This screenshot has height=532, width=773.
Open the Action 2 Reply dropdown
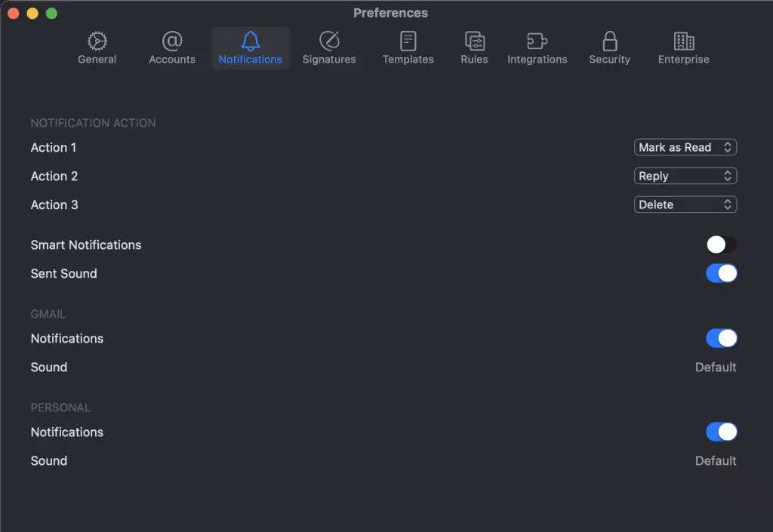[x=685, y=176]
